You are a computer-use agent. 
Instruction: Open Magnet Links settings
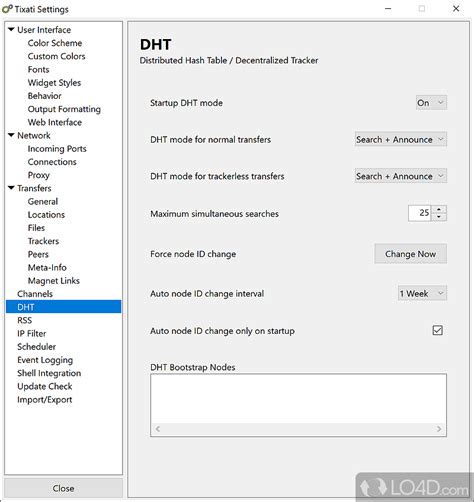pyautogui.click(x=54, y=281)
